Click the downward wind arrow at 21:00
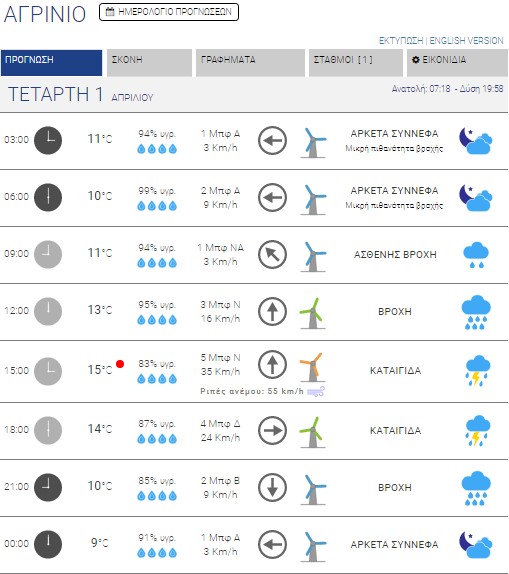Image resolution: width=509 pixels, height=574 pixels. (x=272, y=487)
